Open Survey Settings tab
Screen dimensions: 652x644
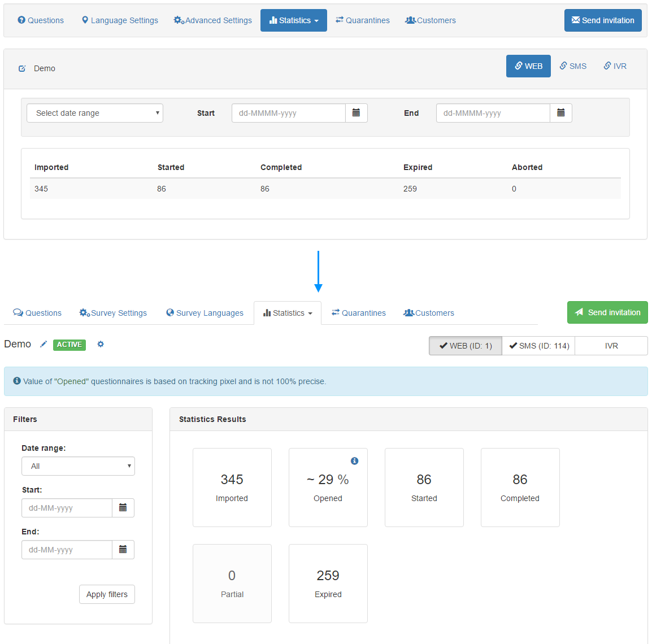113,313
